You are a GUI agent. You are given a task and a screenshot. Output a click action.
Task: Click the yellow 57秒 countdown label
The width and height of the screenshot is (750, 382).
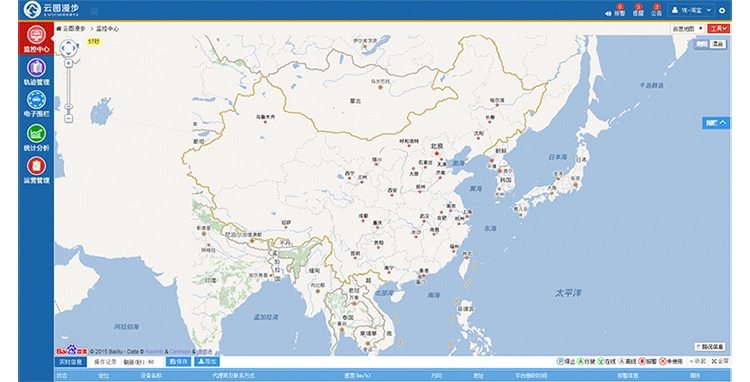[94, 42]
